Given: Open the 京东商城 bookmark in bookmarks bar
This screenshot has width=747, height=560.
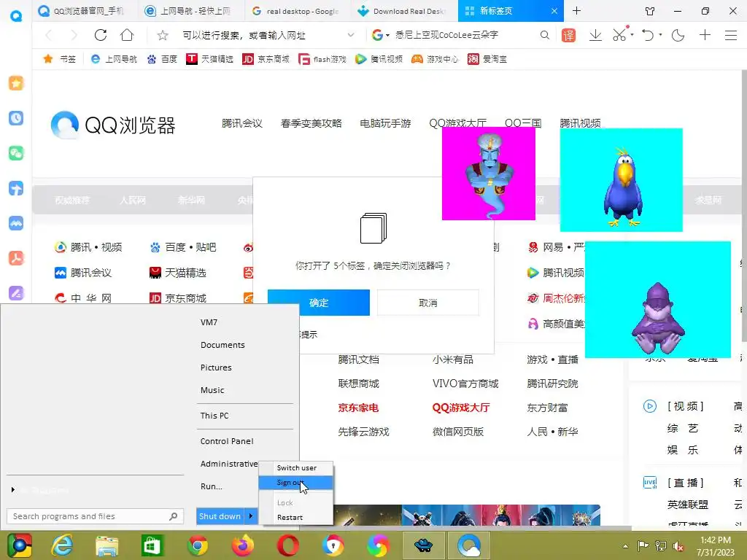Looking at the screenshot, I should point(266,59).
